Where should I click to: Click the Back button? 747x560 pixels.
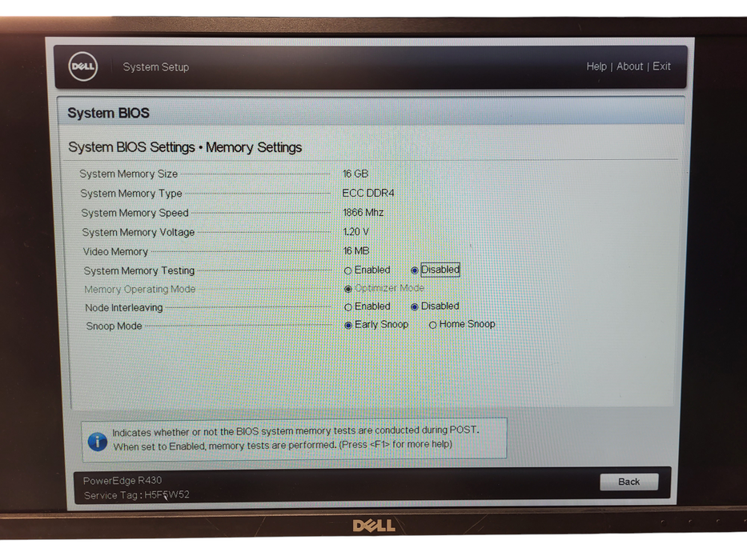tap(629, 482)
